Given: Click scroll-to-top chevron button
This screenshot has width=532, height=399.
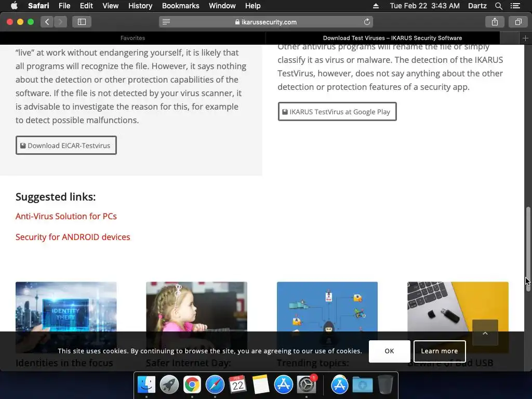Looking at the screenshot, I should (485, 333).
